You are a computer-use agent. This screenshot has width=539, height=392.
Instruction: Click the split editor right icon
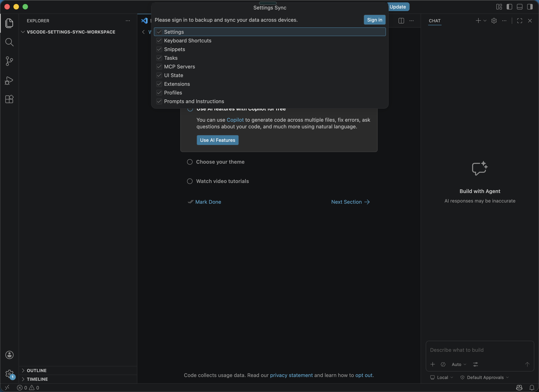click(401, 21)
